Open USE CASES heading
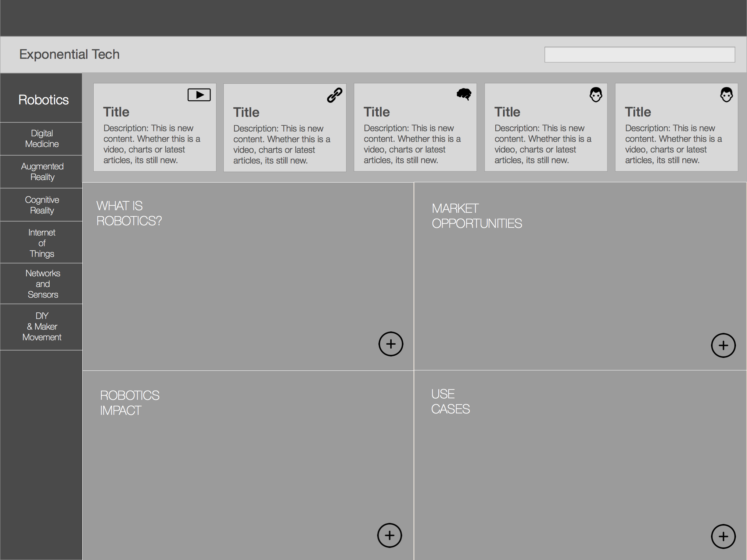Viewport: 747px width, 560px height. (x=450, y=401)
